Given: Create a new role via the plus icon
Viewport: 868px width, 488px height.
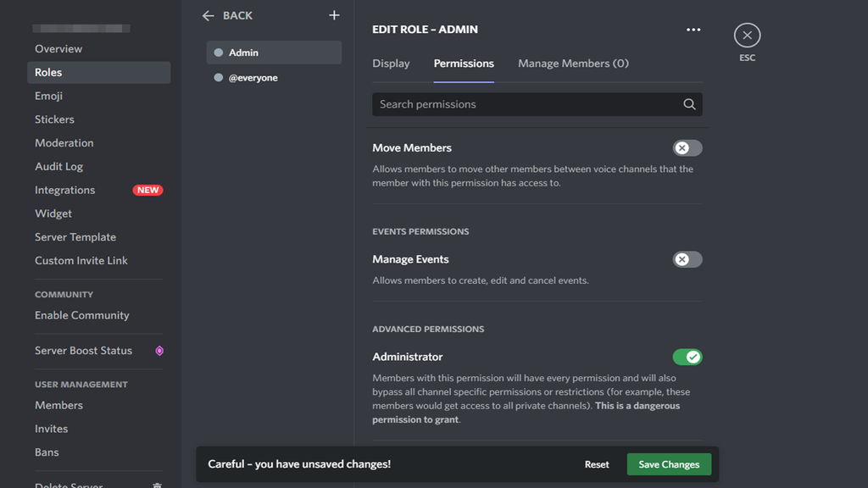Looking at the screenshot, I should tap(334, 14).
